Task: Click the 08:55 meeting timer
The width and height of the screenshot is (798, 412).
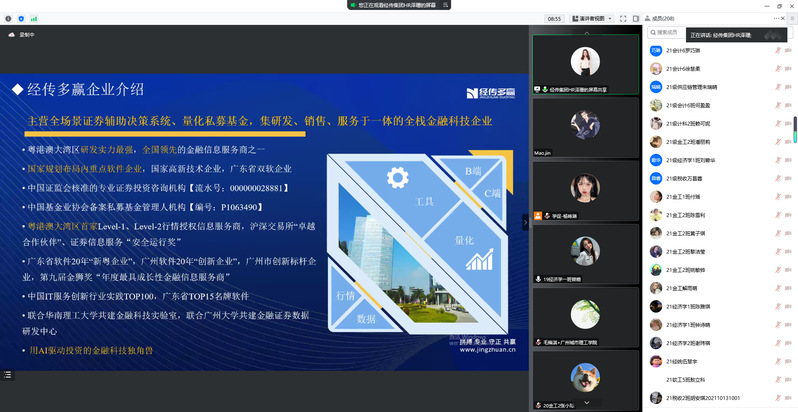Action: point(554,19)
